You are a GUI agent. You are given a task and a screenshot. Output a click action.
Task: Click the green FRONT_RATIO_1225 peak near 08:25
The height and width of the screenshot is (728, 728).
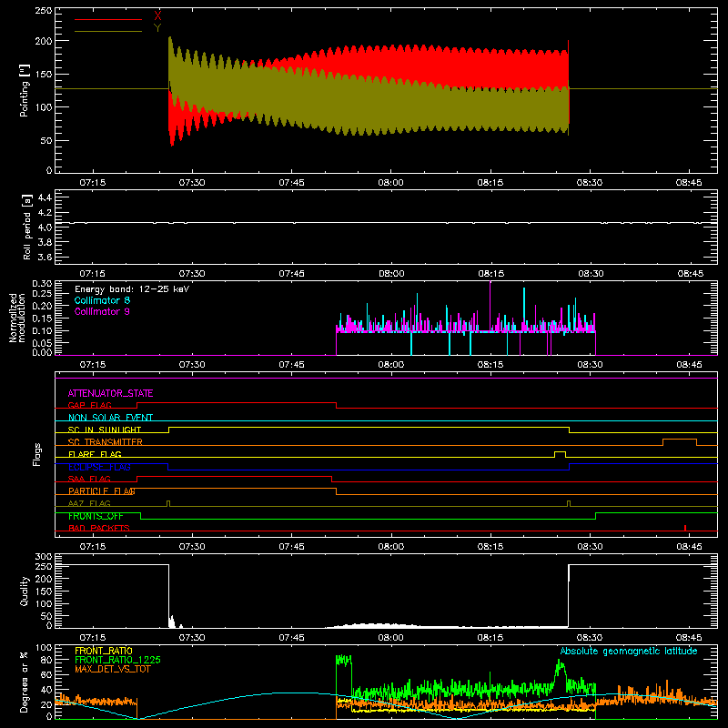point(561,669)
